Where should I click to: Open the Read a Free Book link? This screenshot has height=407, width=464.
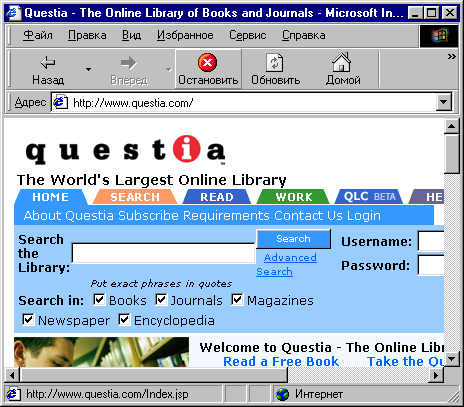(x=281, y=361)
